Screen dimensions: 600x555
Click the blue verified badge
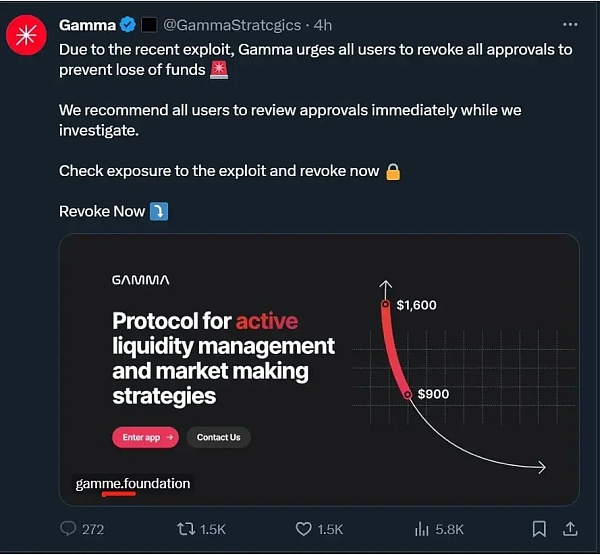tap(127, 24)
